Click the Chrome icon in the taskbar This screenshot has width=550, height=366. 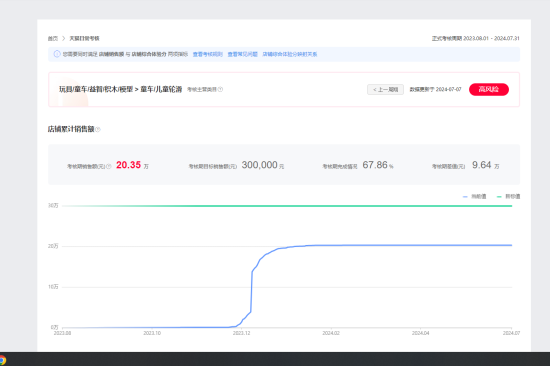point(2,360)
